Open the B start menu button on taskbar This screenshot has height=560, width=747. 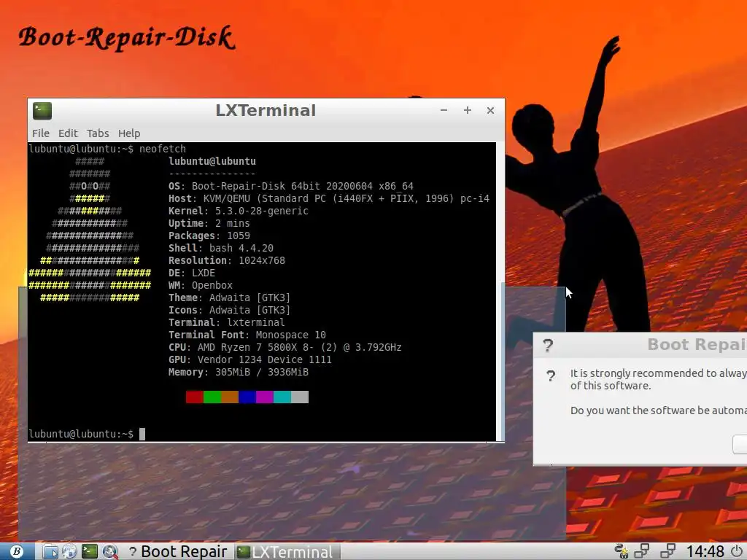tap(17, 551)
